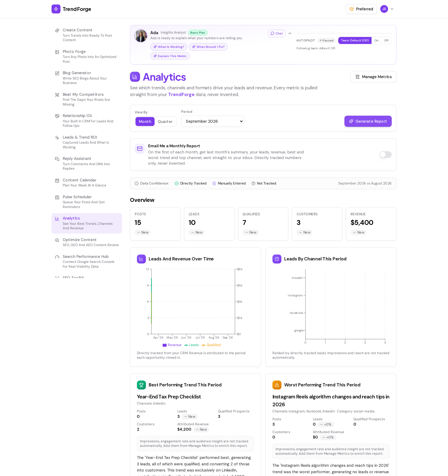Switch Autopilot to On

coord(376,40)
